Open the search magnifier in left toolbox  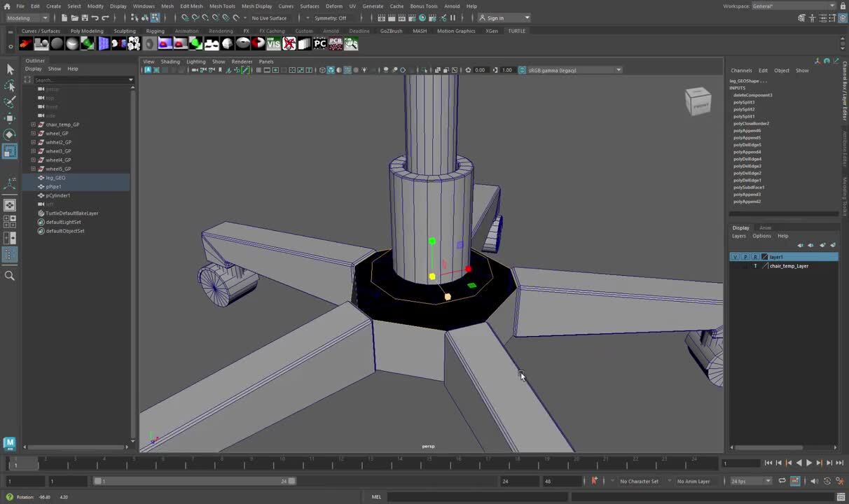click(x=10, y=276)
